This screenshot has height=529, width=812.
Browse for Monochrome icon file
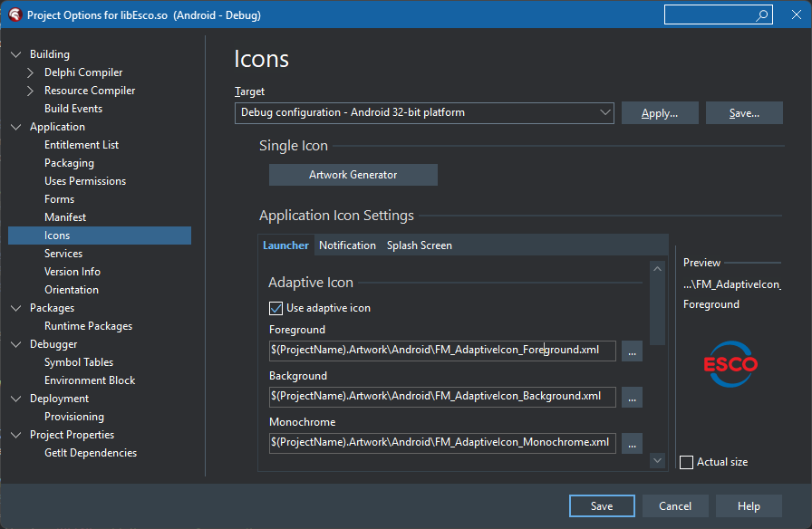(632, 444)
